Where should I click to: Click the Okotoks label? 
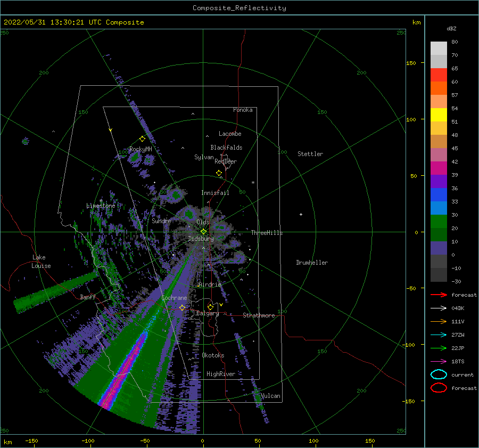click(213, 355)
